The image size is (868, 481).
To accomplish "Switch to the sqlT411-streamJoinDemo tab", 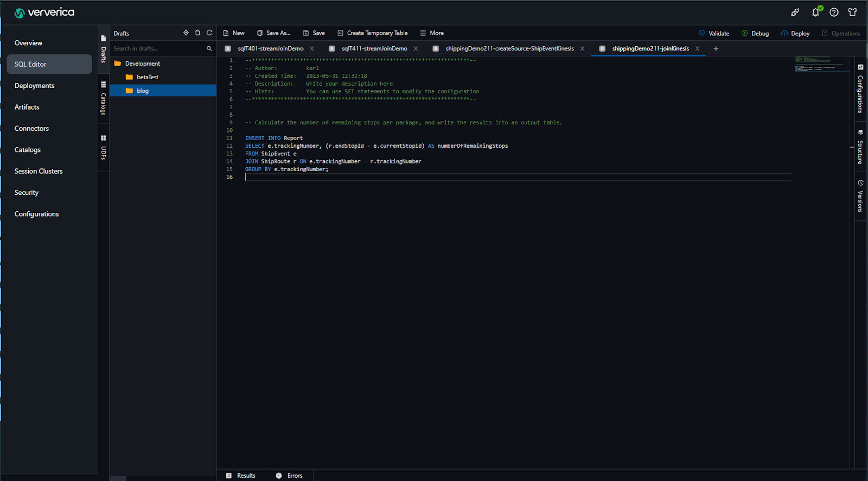I will point(374,49).
